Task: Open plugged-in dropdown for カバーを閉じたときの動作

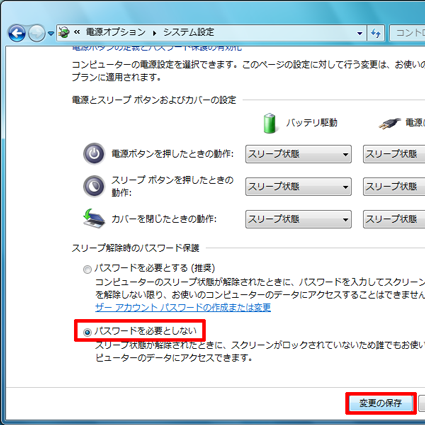Action: pyautogui.click(x=394, y=219)
